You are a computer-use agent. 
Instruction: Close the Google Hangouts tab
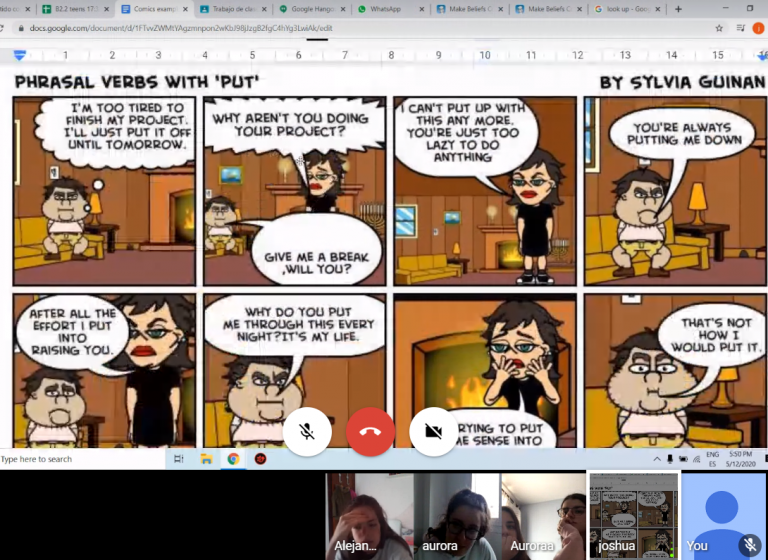[x=343, y=9]
